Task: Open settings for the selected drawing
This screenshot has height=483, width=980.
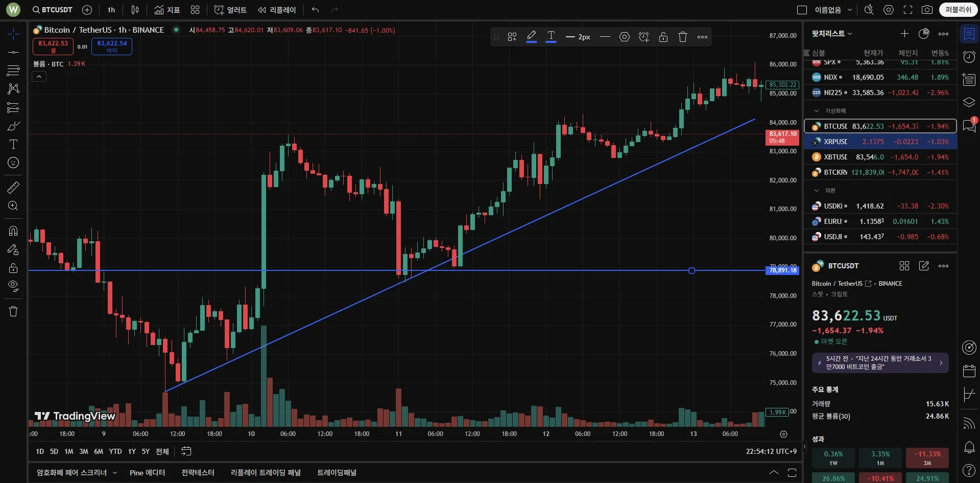Action: click(625, 37)
